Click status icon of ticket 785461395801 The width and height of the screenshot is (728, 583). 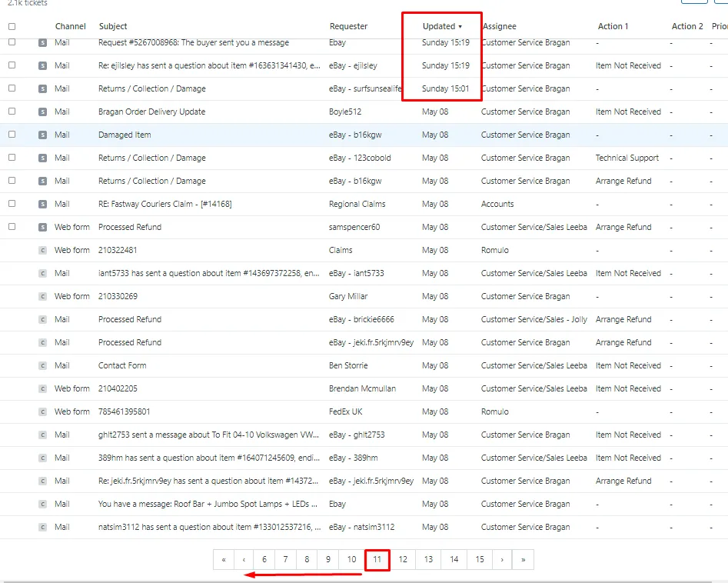pyautogui.click(x=42, y=411)
